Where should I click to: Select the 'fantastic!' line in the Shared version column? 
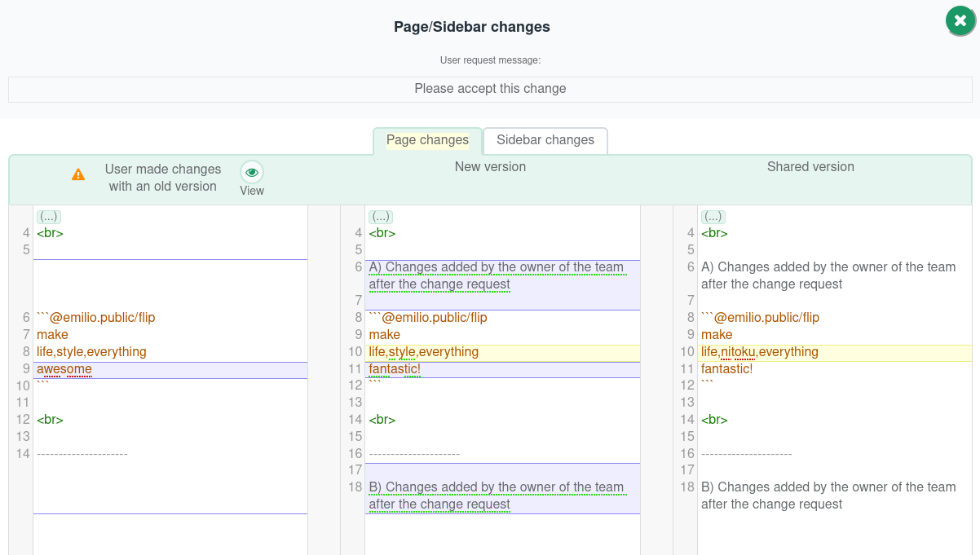tap(727, 369)
